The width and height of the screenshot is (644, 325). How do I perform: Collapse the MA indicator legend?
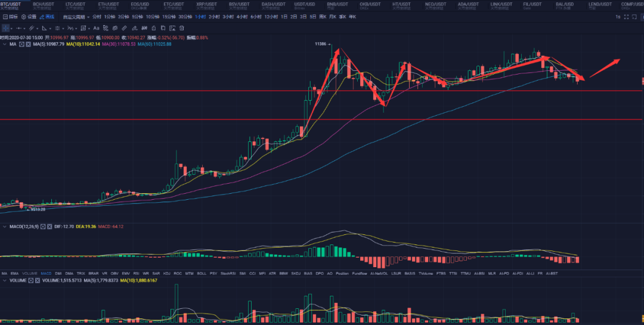click(5, 44)
